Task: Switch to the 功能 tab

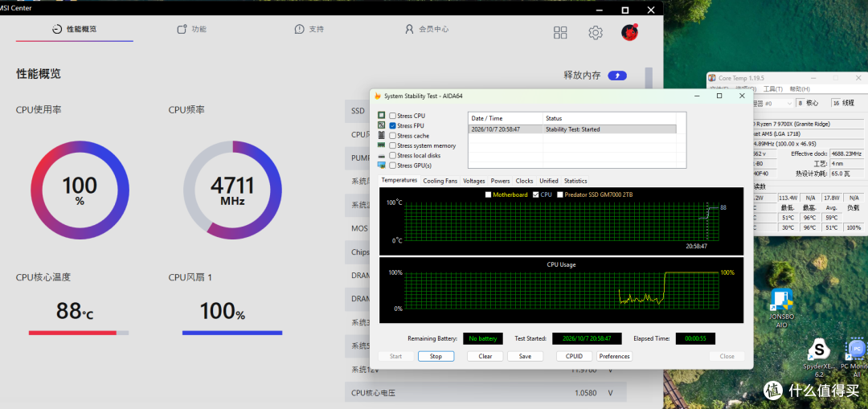Action: (x=191, y=30)
